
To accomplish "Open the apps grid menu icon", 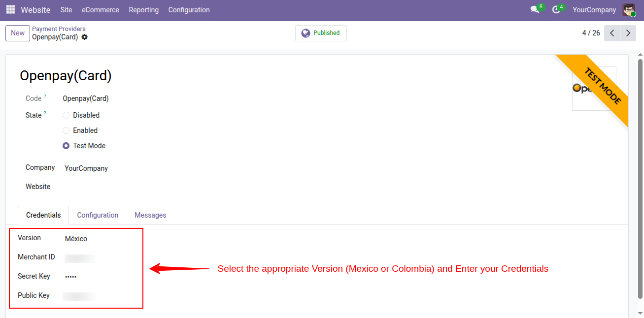I will point(10,10).
